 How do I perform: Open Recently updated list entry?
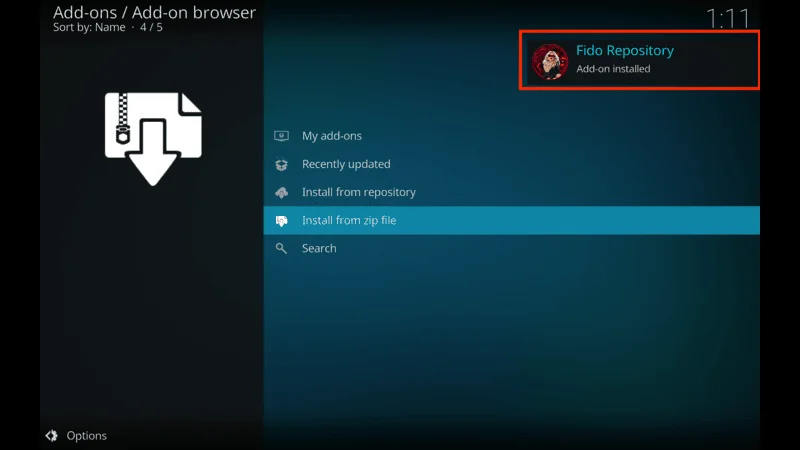(x=511, y=164)
